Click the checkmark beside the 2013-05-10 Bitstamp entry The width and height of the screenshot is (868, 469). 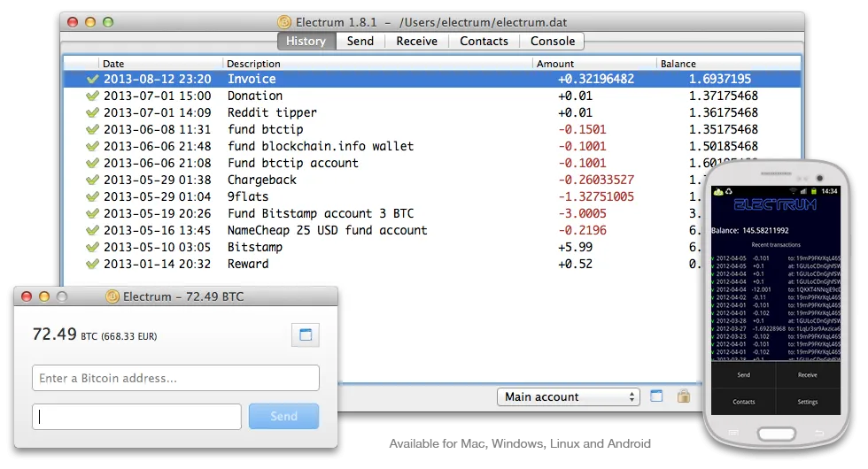click(x=92, y=247)
